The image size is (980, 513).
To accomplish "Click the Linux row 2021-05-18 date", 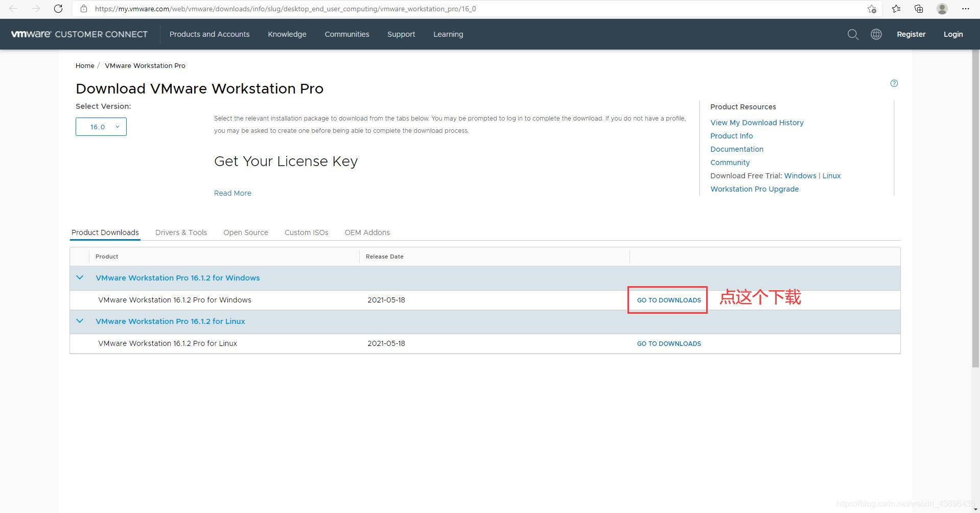I will point(386,343).
